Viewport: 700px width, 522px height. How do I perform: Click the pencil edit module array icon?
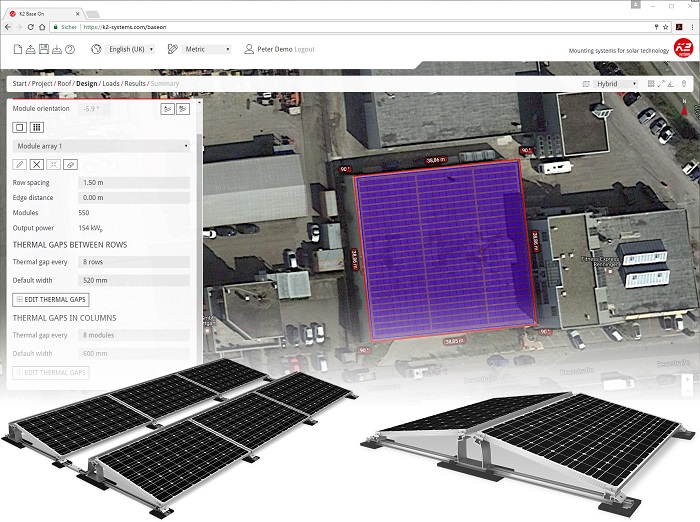(19, 163)
